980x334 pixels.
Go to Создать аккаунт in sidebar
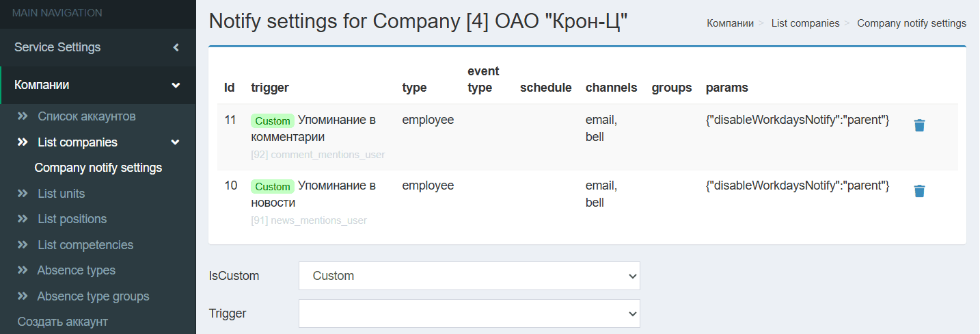pyautogui.click(x=63, y=322)
